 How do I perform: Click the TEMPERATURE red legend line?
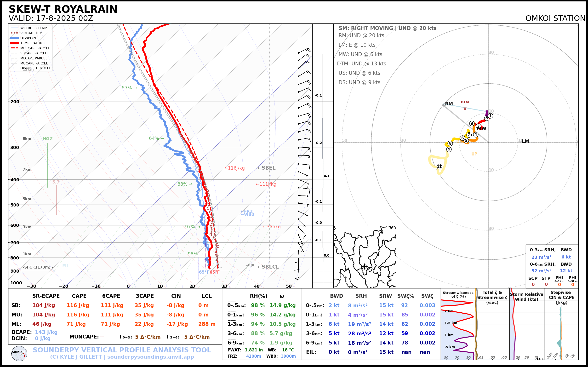click(15, 43)
